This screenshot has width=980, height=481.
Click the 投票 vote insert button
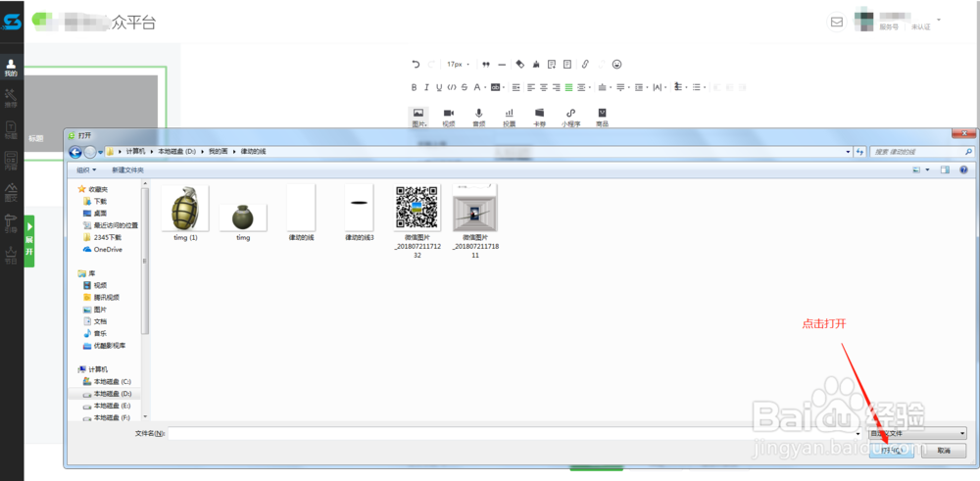510,117
